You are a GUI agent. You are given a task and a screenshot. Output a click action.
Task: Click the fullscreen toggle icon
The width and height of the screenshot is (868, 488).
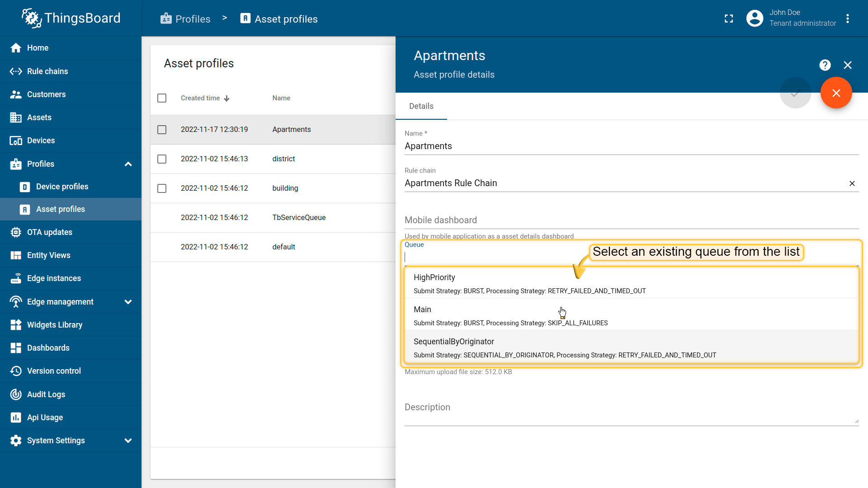(x=728, y=19)
